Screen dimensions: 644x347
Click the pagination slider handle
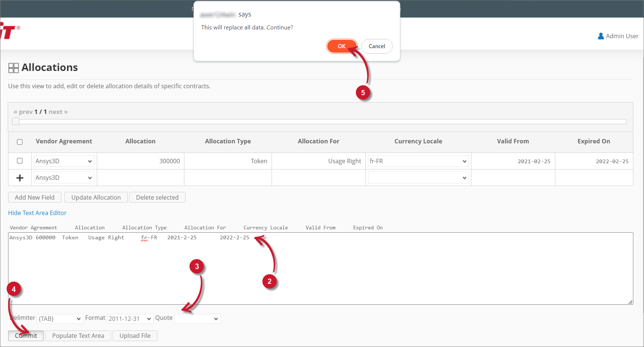point(15,121)
